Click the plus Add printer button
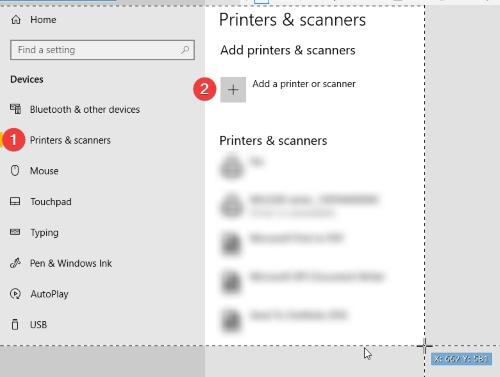500x377 pixels. (x=233, y=90)
